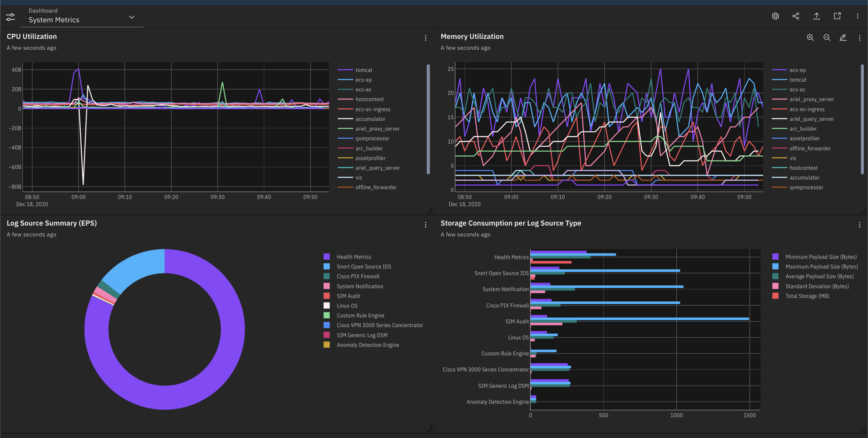
Task: Click the export/upload icon in the toolbar
Action: click(817, 16)
